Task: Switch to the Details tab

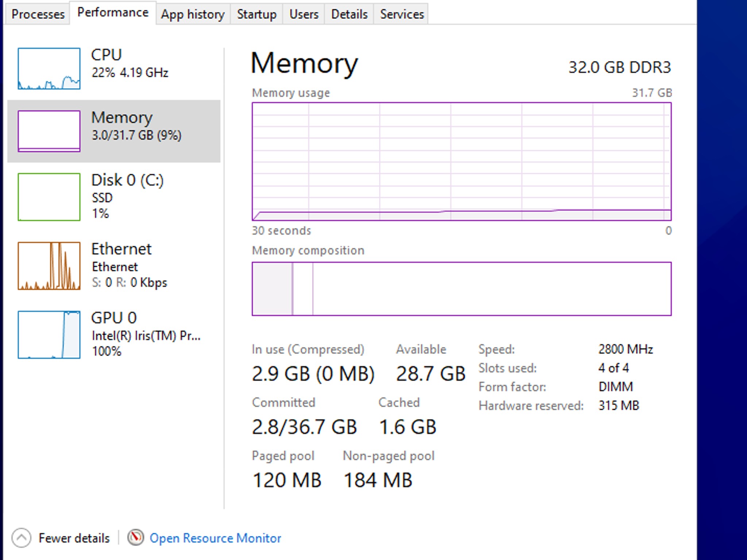Action: (349, 14)
